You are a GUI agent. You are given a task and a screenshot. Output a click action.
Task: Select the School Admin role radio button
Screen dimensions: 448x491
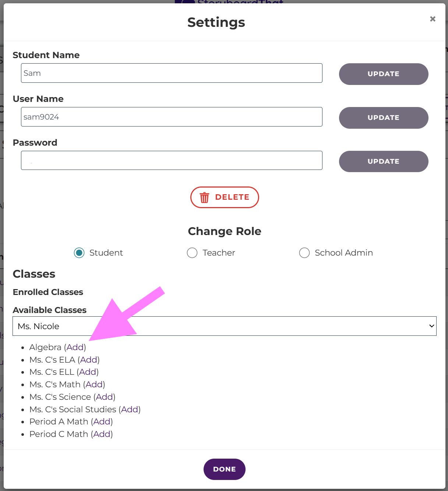click(304, 253)
